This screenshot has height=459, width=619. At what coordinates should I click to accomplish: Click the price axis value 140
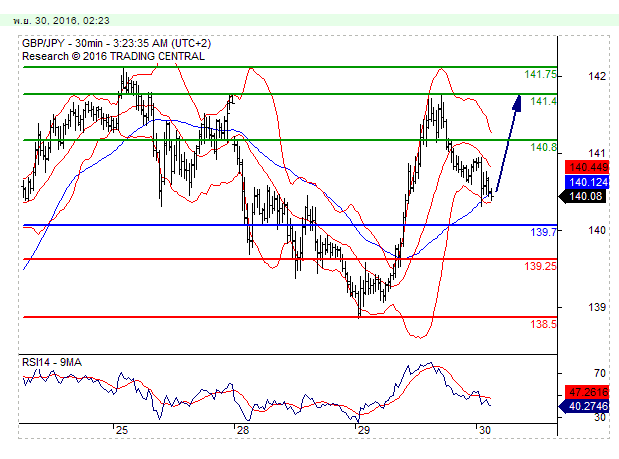(x=597, y=230)
